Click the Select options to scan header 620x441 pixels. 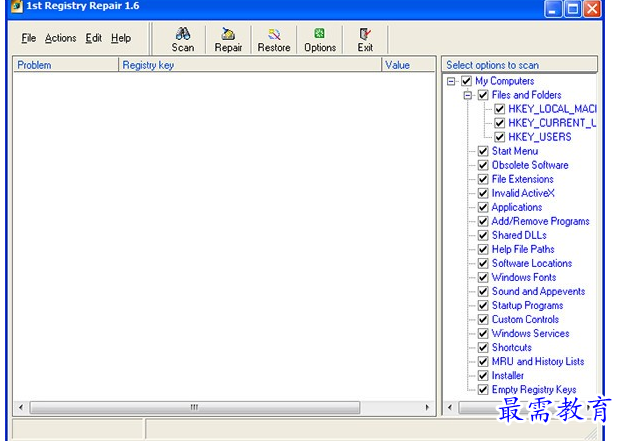point(520,65)
